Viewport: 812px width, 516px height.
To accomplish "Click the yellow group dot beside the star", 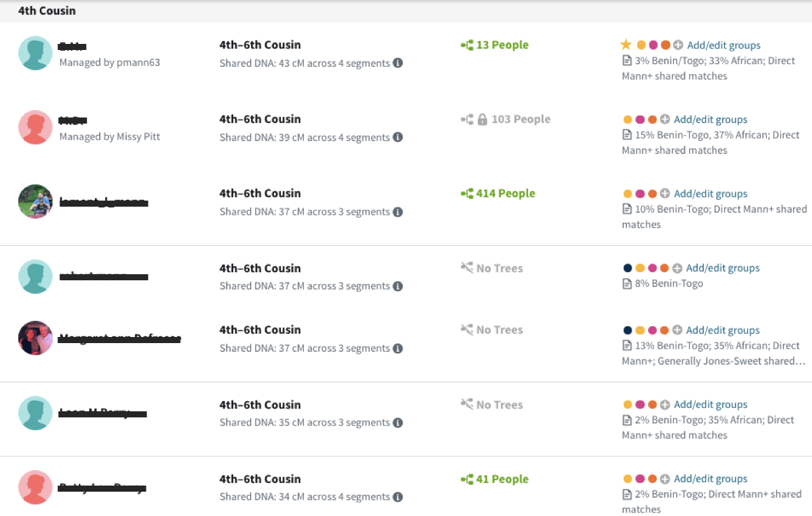I will click(641, 45).
